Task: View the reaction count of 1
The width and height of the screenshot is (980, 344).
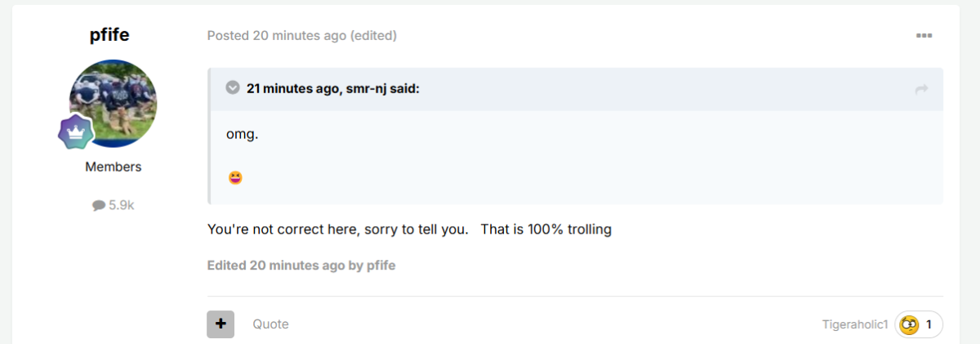Action: (x=929, y=325)
